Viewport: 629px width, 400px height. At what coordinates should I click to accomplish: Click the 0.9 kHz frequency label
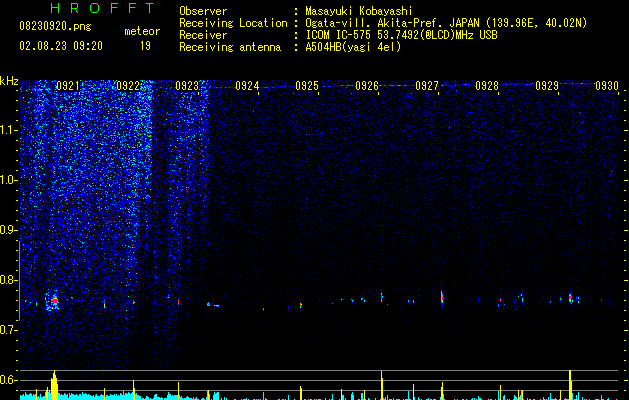(x=9, y=230)
